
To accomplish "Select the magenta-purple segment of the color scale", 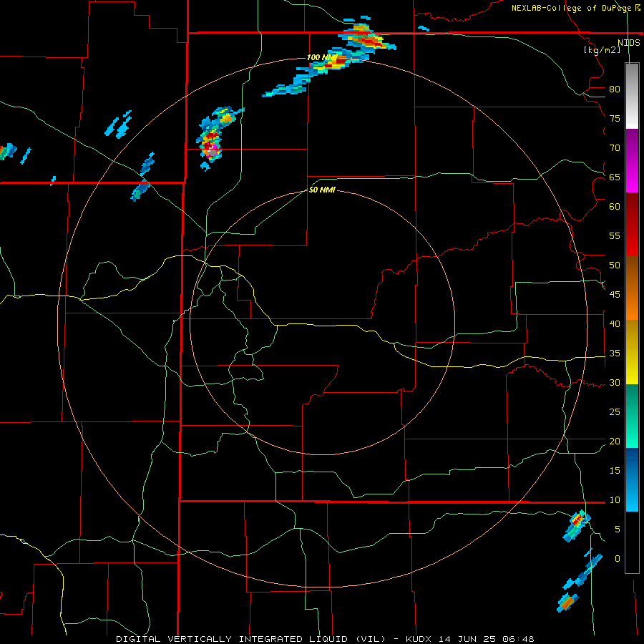I will point(632,160).
